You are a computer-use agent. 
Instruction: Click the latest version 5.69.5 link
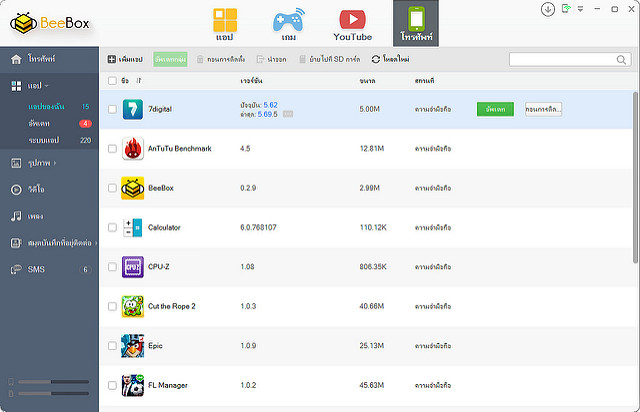click(x=267, y=114)
